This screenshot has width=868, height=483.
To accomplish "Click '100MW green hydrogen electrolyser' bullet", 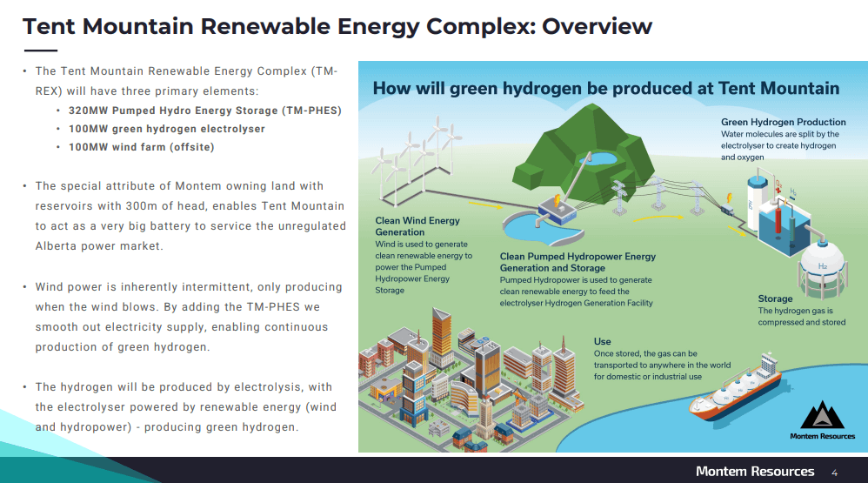I will pos(167,129).
